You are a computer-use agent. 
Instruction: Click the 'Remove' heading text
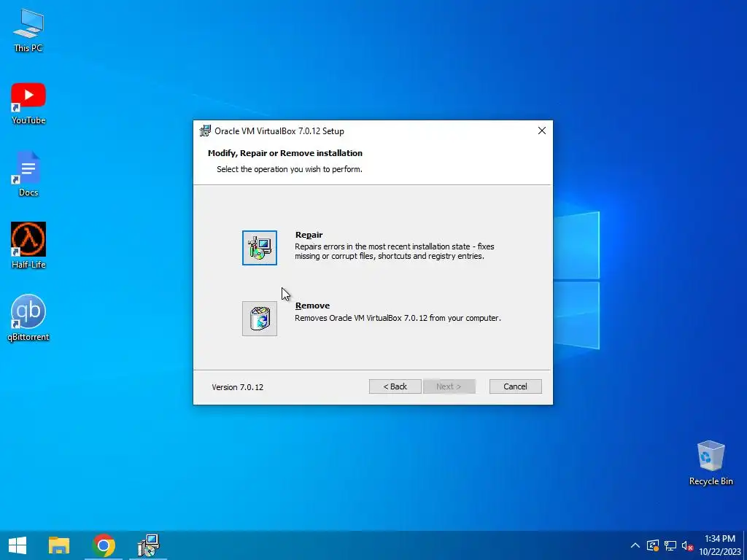[x=312, y=306]
